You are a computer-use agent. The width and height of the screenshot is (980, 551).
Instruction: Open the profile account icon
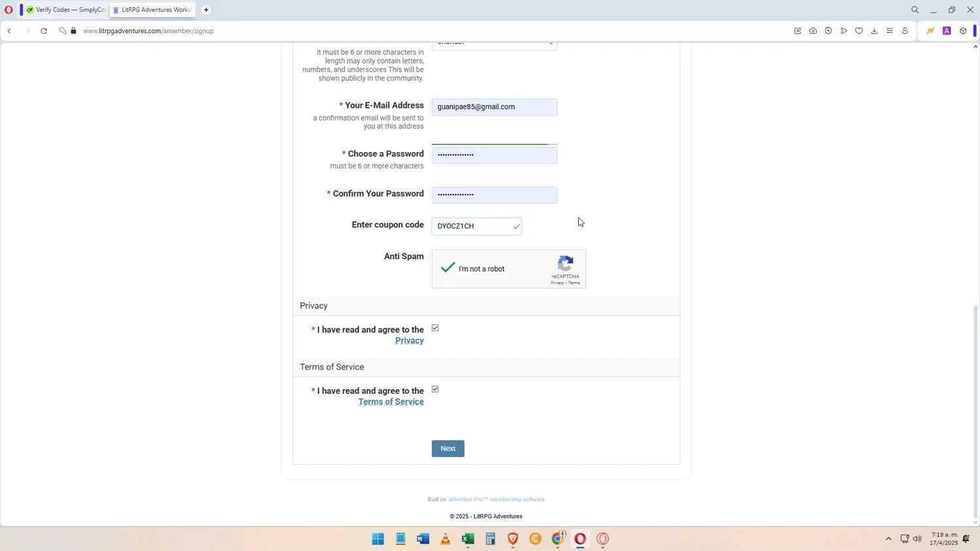(x=905, y=31)
